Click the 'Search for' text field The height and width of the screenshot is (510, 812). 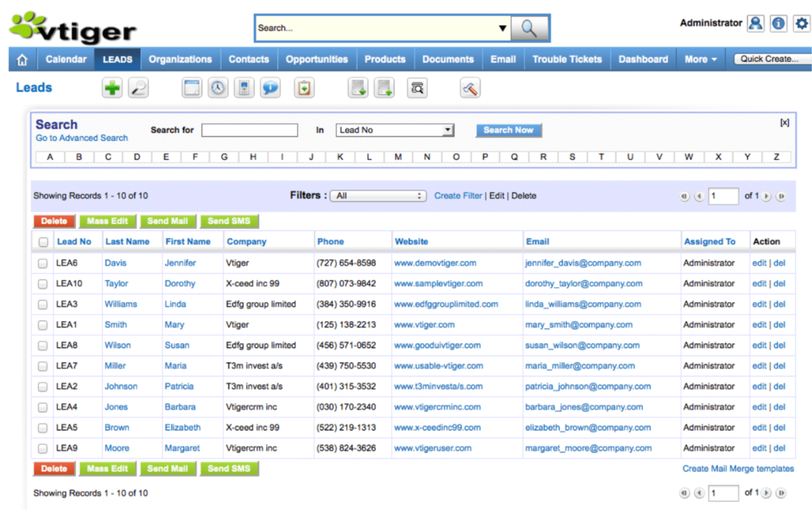(x=250, y=130)
